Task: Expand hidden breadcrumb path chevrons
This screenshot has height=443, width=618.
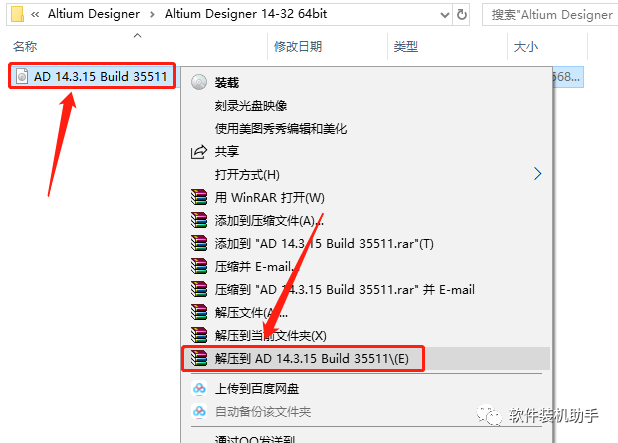Action: 35,15
